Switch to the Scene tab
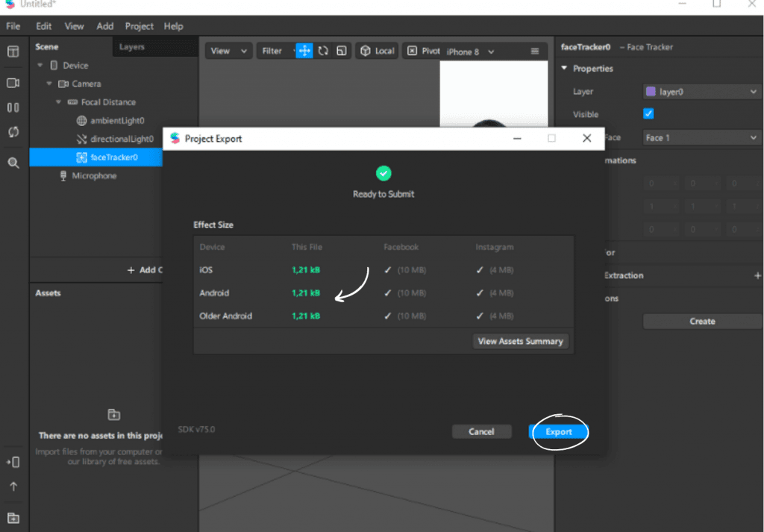 (47, 47)
